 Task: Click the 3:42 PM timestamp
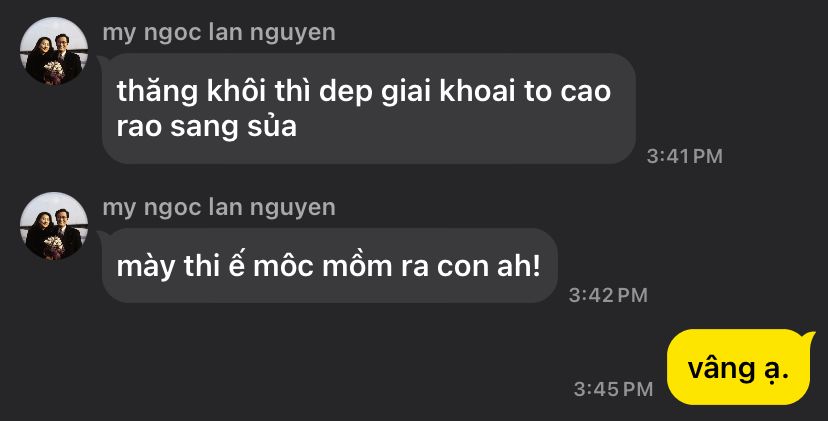608,295
